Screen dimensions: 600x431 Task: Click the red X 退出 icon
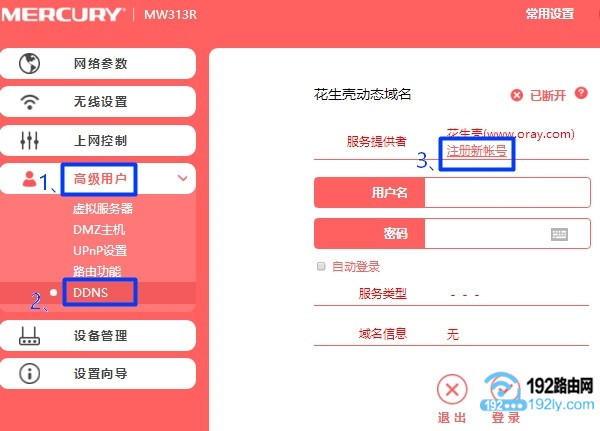(x=452, y=390)
